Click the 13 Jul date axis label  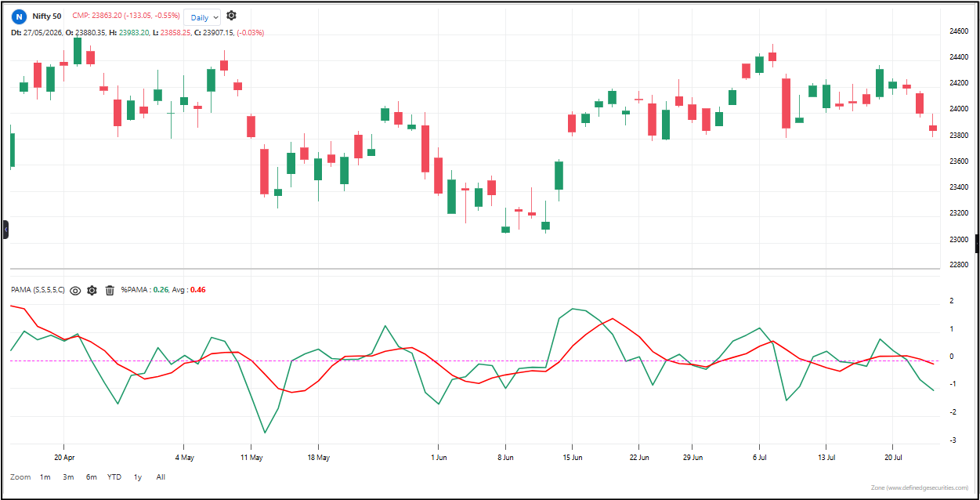826,456
